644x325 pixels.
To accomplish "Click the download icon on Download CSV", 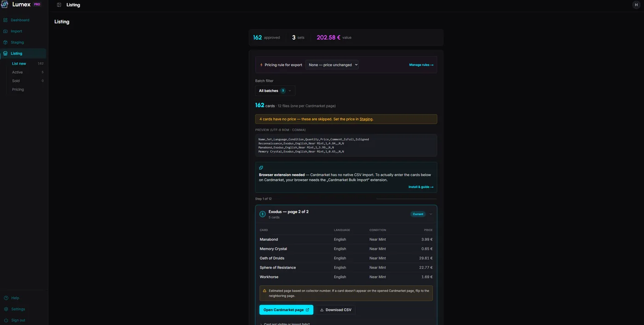I will pos(322,310).
